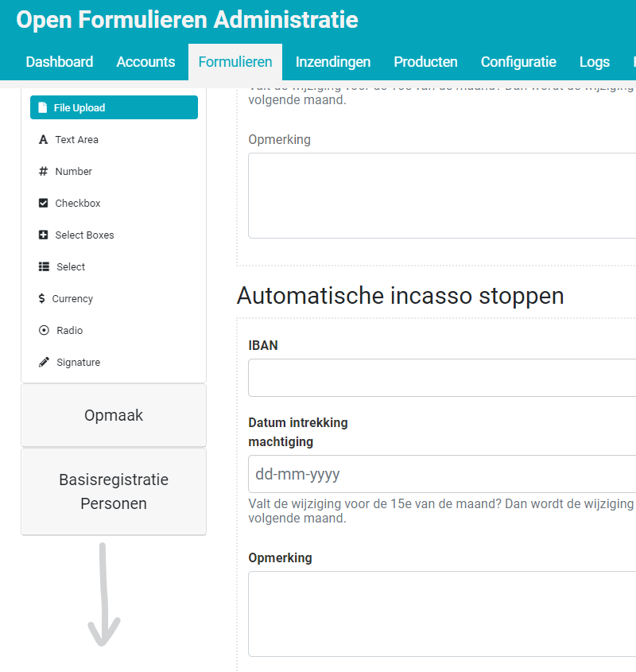Open the Logs page

(x=594, y=61)
